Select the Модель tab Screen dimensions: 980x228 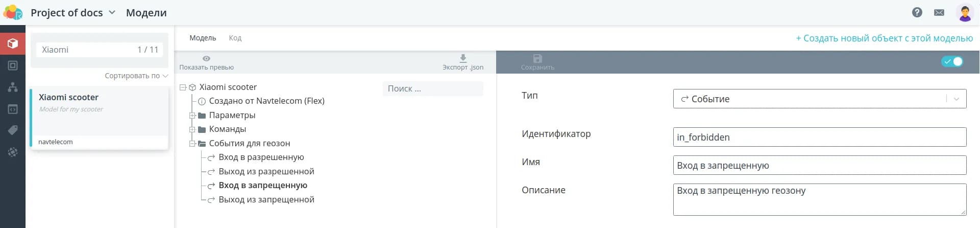click(x=203, y=38)
